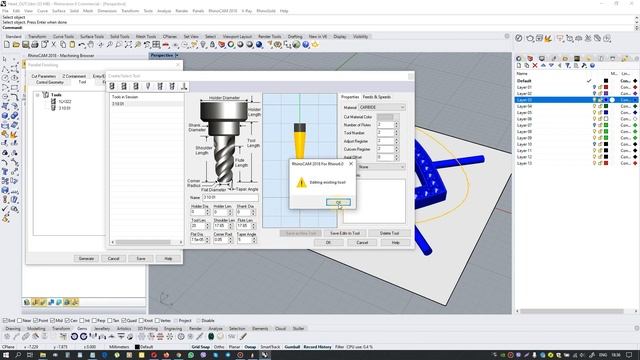Switch to Cut Parameters tab
Screen dimensions: 640x360
pyautogui.click(x=44, y=76)
